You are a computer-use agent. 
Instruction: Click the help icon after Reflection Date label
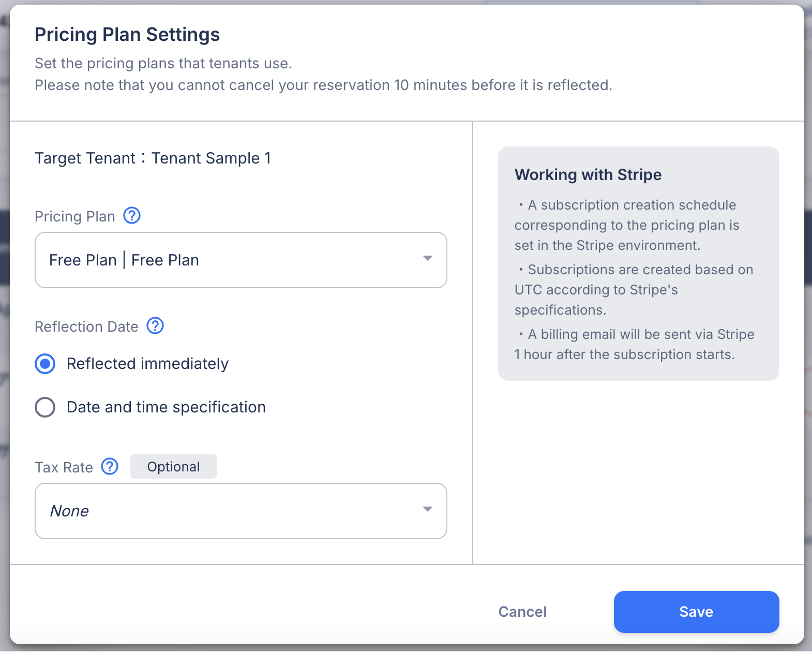[155, 326]
